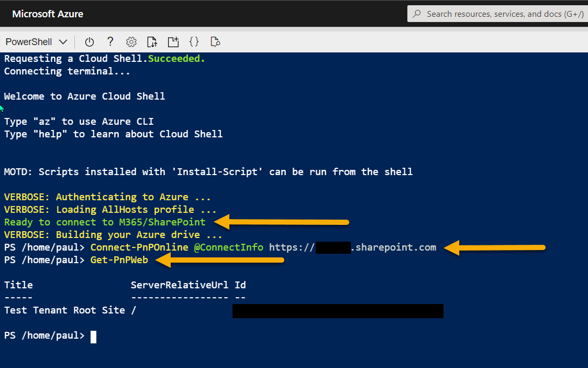This screenshot has height=368, width=588.
Task: Open the curly braces editor
Action: click(x=194, y=42)
